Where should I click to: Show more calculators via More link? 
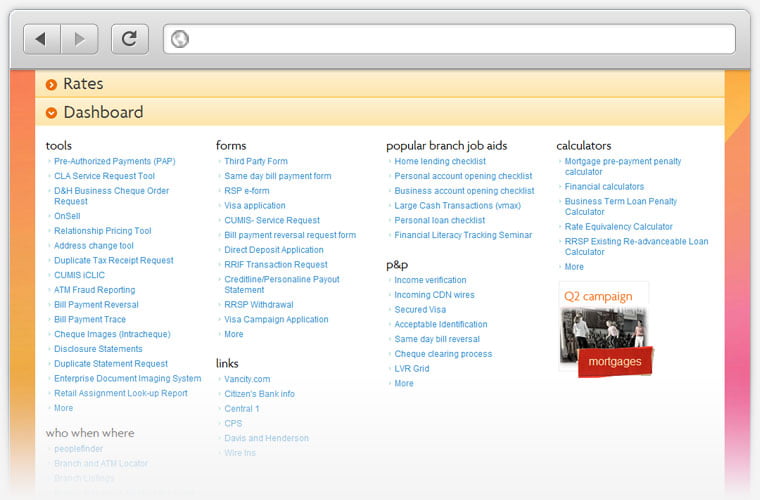tap(574, 267)
